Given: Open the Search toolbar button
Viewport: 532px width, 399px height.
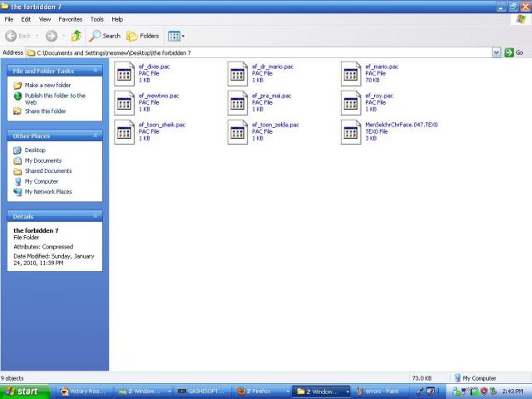Looking at the screenshot, I should (105, 36).
